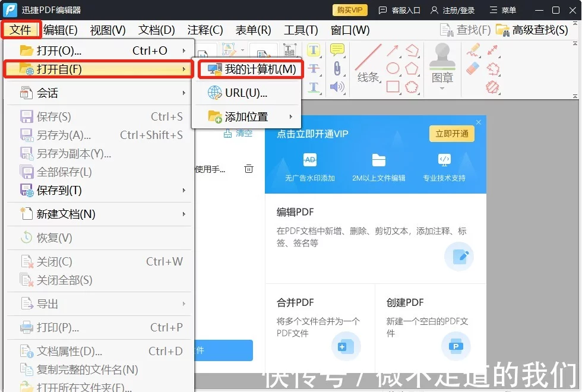The width and height of the screenshot is (582, 392).
Task: Open the 视图(V) menu
Action: coord(107,30)
